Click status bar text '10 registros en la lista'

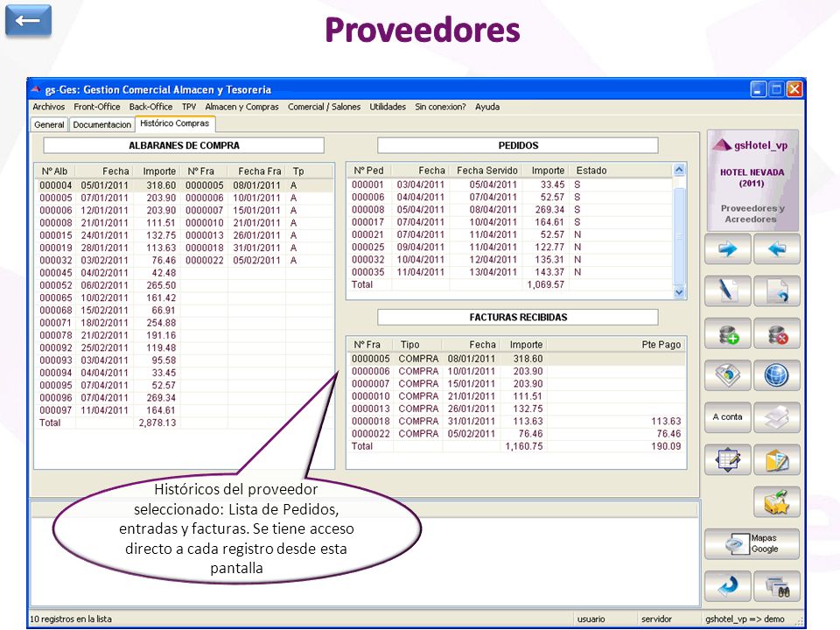(x=71, y=619)
